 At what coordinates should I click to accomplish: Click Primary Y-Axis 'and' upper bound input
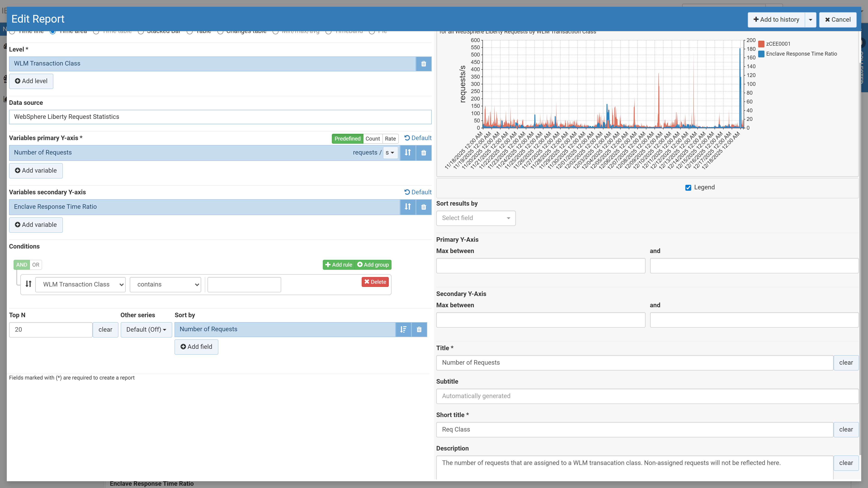[754, 266]
